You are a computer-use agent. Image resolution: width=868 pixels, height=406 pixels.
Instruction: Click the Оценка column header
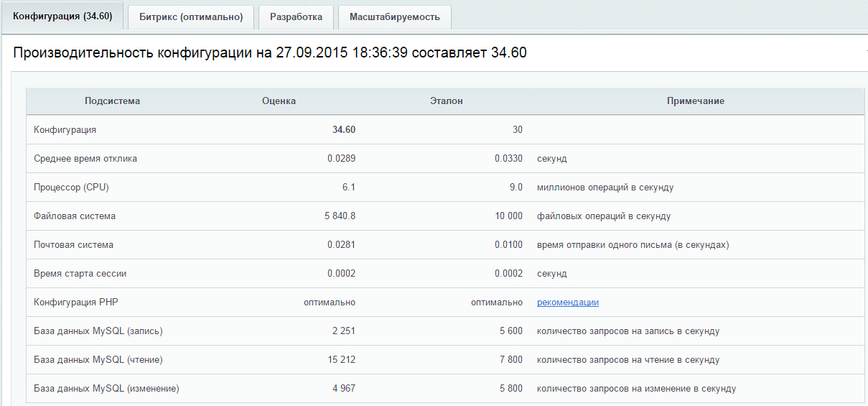279,101
